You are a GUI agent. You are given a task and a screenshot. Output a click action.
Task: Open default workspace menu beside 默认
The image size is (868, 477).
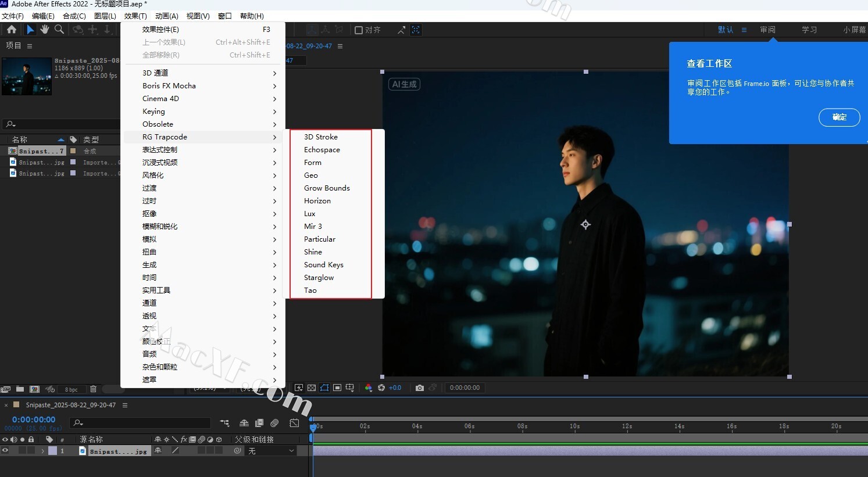pyautogui.click(x=744, y=30)
